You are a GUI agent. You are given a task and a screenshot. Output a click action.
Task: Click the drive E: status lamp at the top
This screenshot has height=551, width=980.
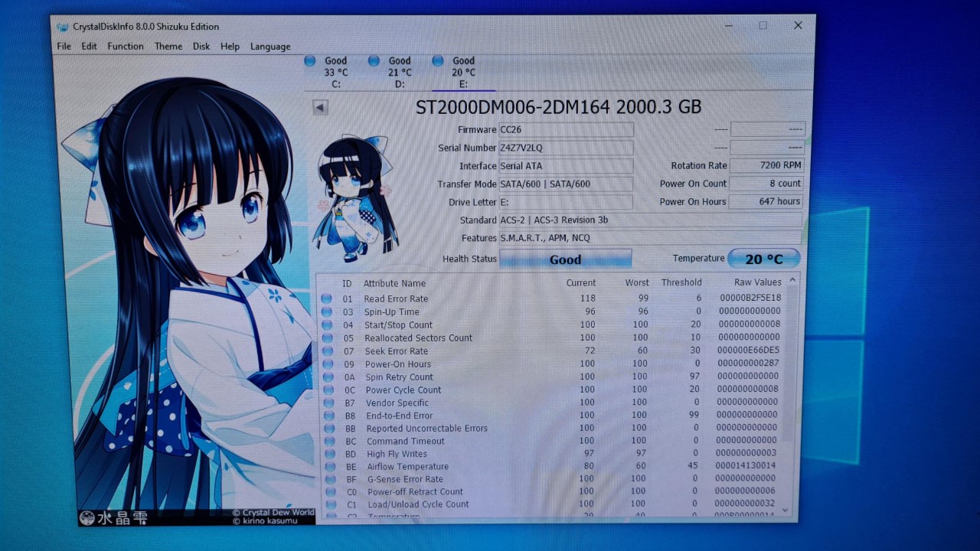(x=437, y=60)
